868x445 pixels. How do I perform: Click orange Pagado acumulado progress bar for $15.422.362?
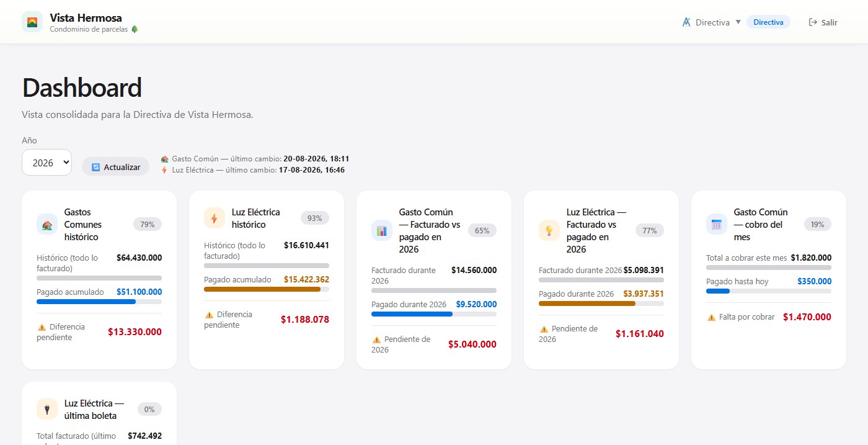pyautogui.click(x=267, y=289)
